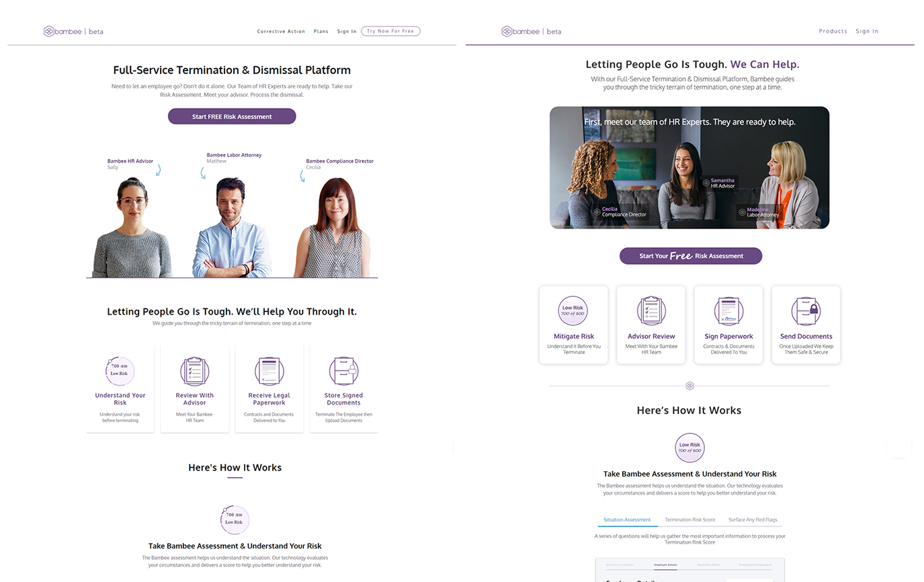This screenshot has width=924, height=582.
Task: Click the right page Here's How It Works heading
Action: tap(689, 410)
